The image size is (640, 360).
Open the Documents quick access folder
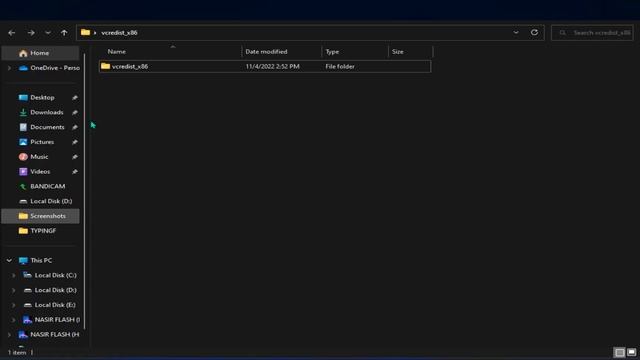click(42, 127)
